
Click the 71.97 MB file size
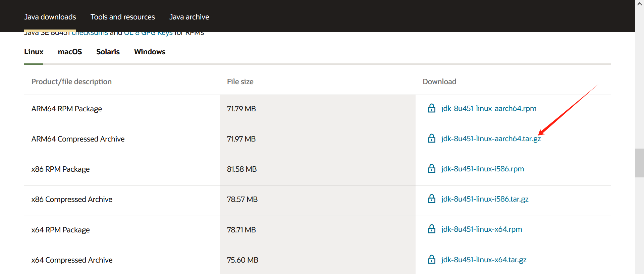pos(241,139)
